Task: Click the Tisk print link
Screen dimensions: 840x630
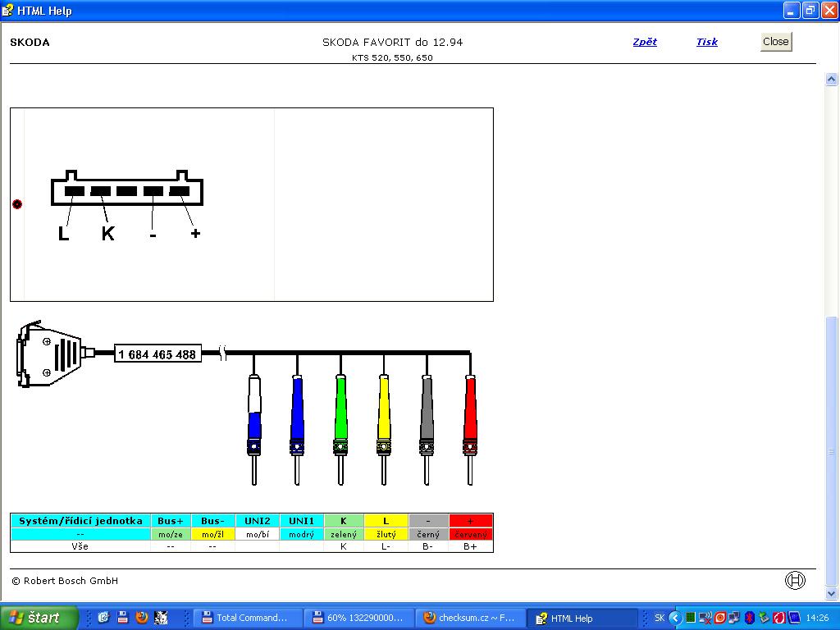Action: [x=706, y=42]
